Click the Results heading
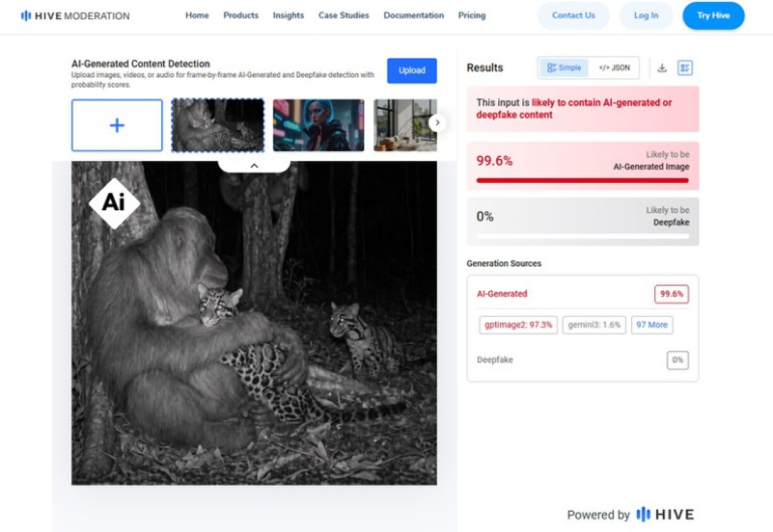Viewport: 773px width, 532px height. [x=485, y=68]
